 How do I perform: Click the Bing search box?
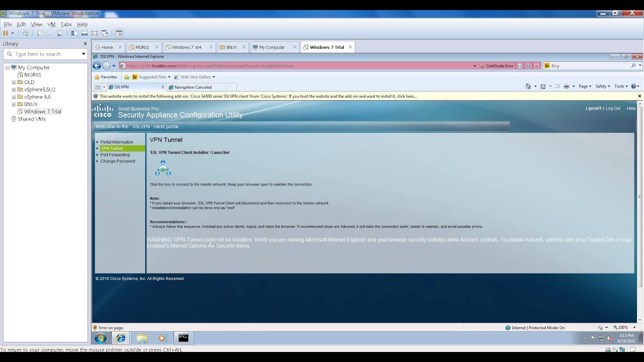coord(587,66)
